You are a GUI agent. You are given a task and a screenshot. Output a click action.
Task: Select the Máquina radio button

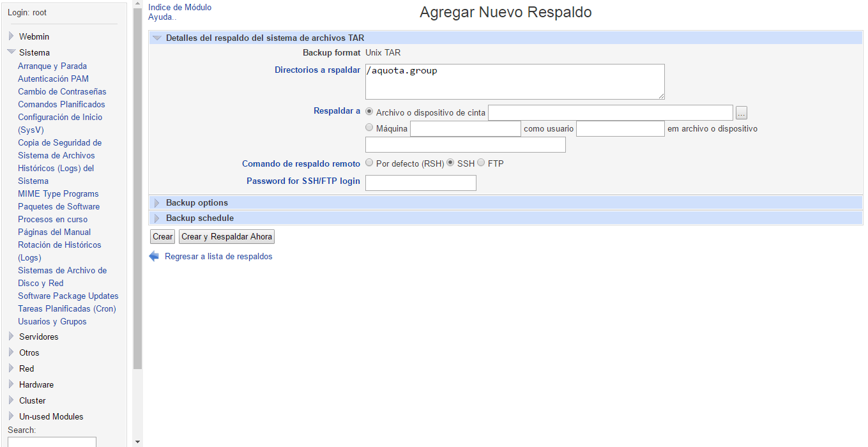369,128
